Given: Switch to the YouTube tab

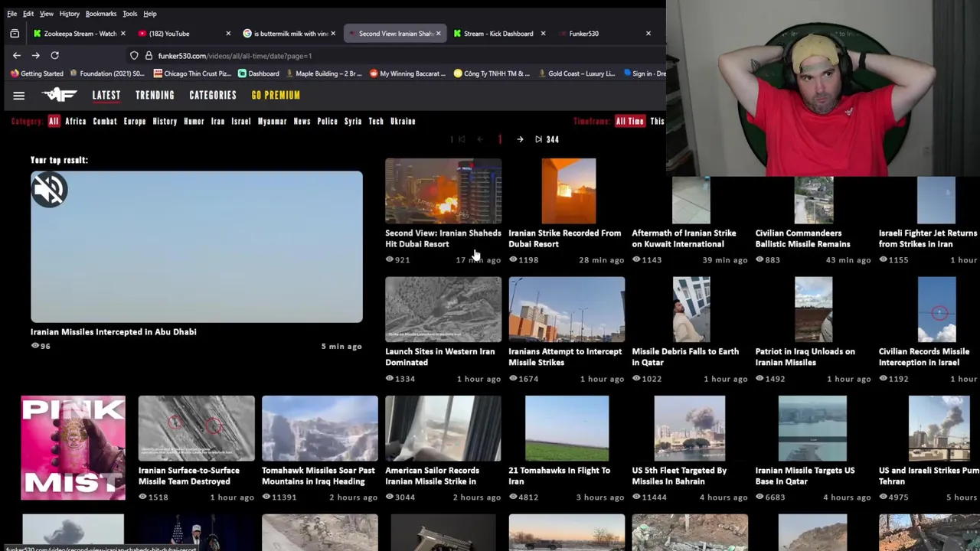Looking at the screenshot, I should [184, 34].
